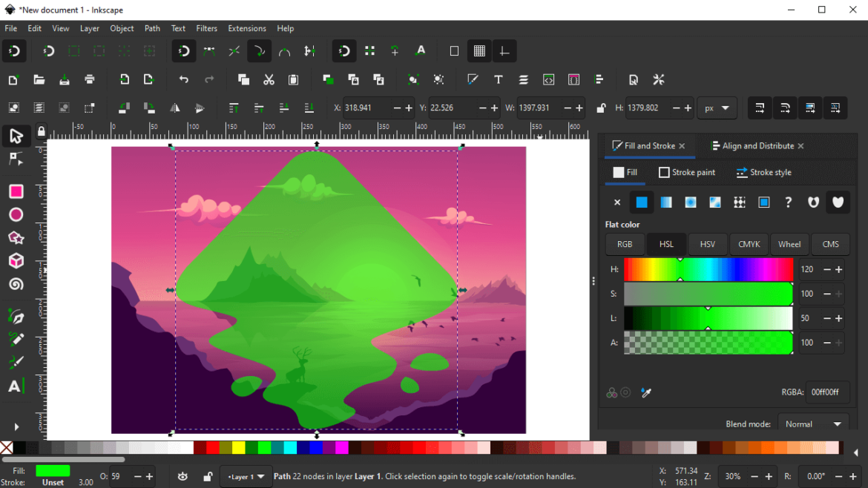868x488 pixels.
Task: Open the color Wheel picker
Action: pyautogui.click(x=789, y=244)
